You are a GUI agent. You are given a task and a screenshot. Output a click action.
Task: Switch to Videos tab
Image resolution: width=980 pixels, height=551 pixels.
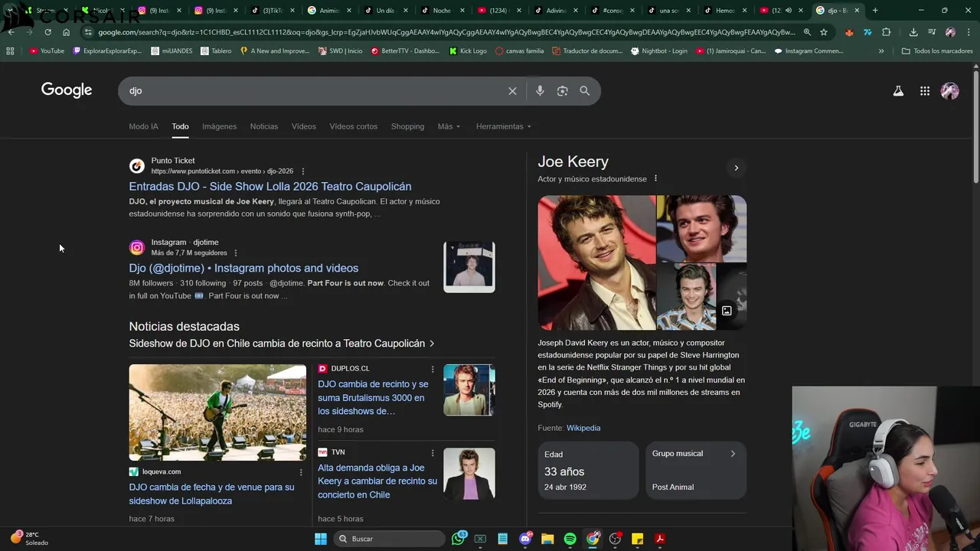tap(304, 126)
